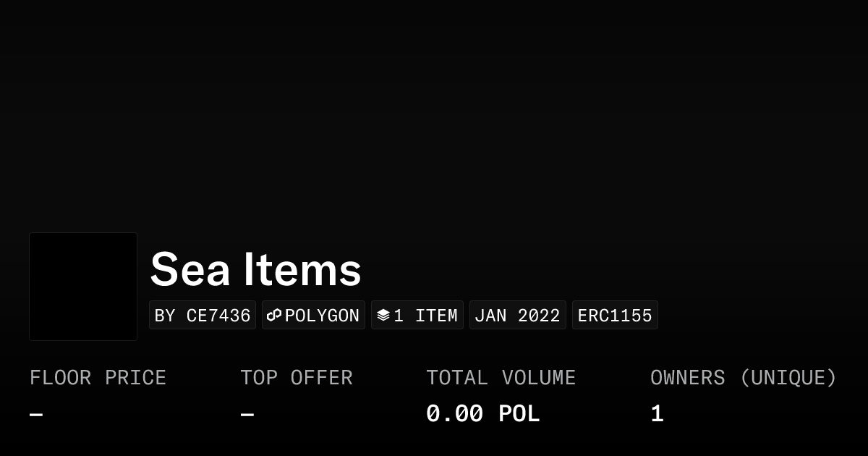Screen dimensions: 868x456
Task: Click the 1 ITEM count text
Action: tap(425, 316)
